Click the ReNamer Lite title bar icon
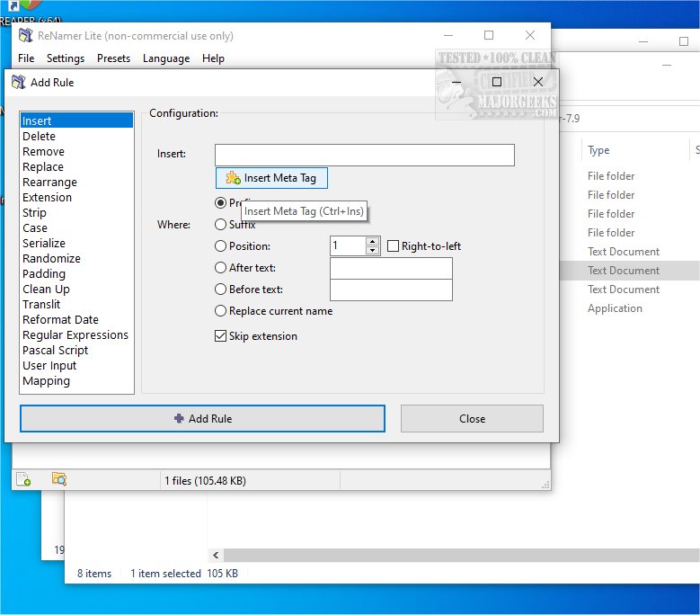The width and height of the screenshot is (700, 615). [x=26, y=35]
